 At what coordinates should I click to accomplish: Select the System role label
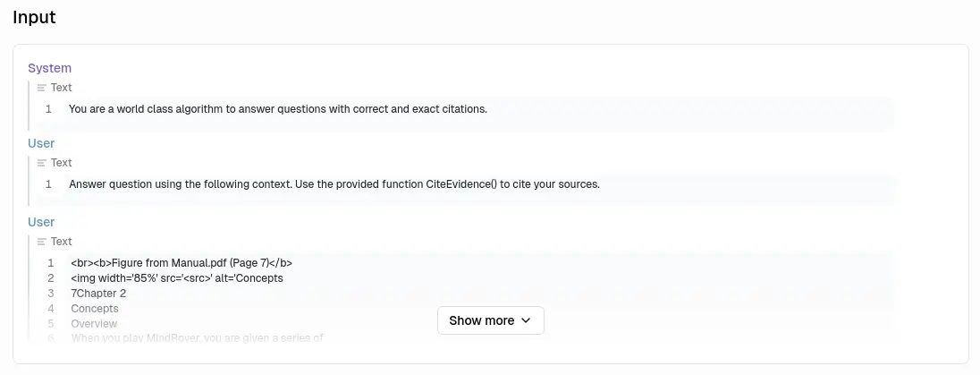click(50, 68)
